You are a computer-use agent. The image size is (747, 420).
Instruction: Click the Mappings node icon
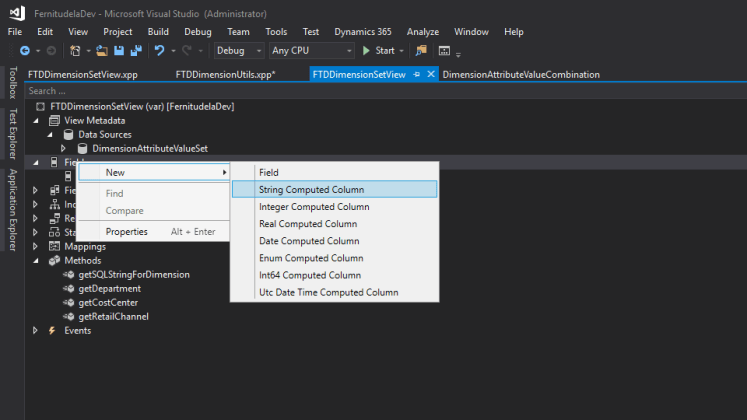[x=54, y=246]
